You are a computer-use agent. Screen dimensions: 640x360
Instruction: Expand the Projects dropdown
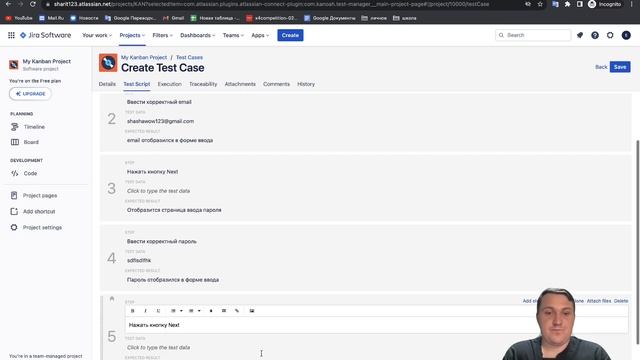click(132, 36)
